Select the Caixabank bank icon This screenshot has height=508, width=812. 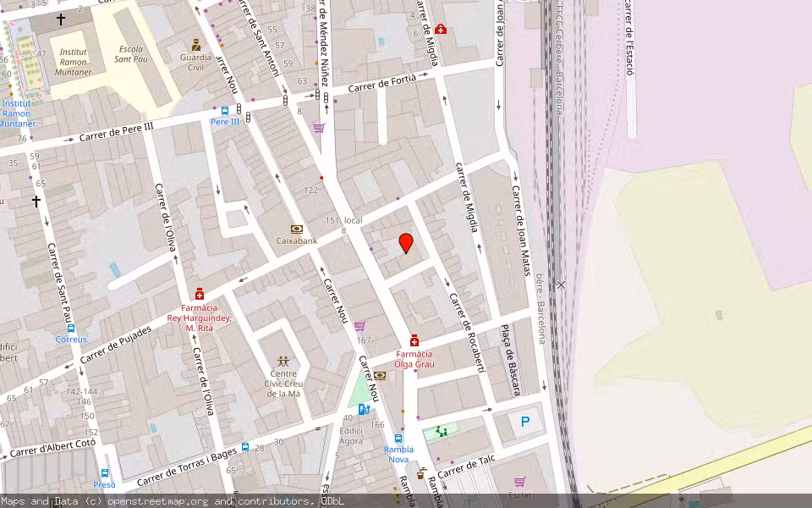point(297,229)
